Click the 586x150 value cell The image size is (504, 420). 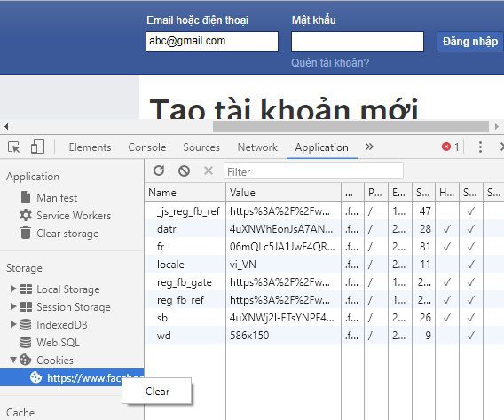(x=284, y=336)
